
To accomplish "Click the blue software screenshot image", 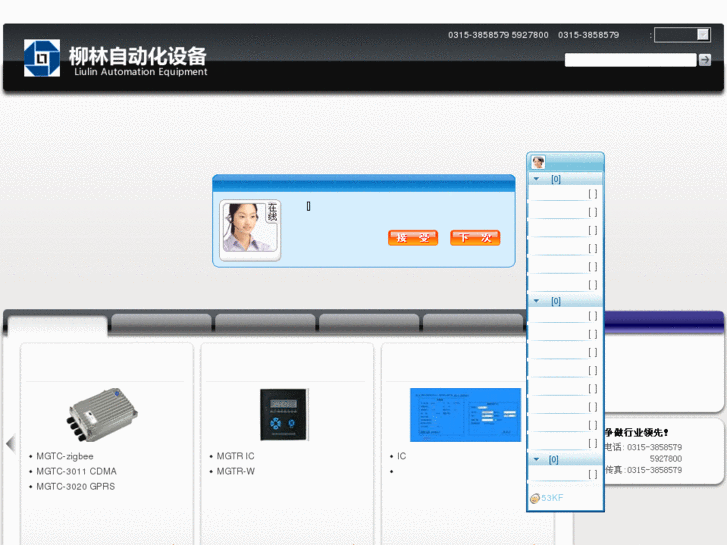I will [x=466, y=415].
